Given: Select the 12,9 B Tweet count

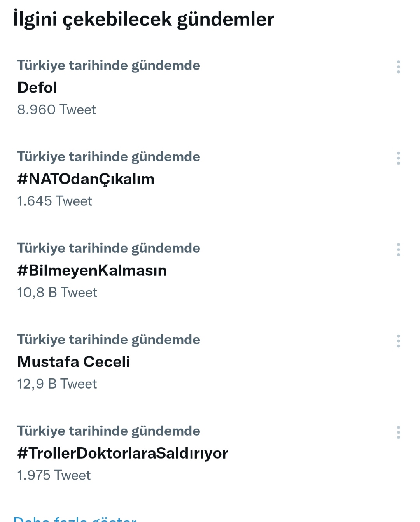Looking at the screenshot, I should (x=57, y=384).
